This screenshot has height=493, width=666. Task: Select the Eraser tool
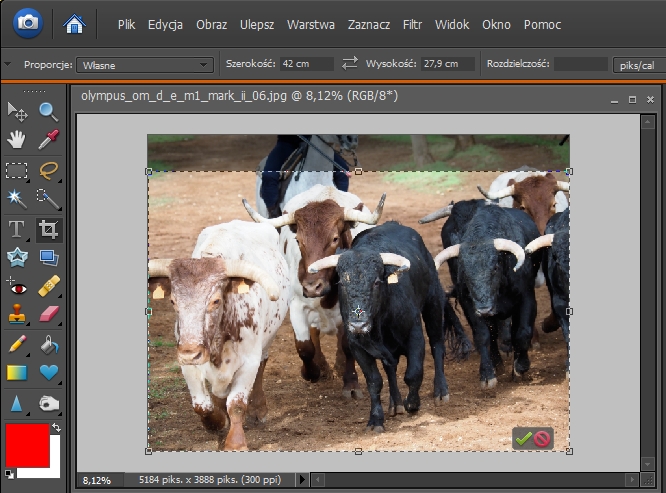pos(49,316)
